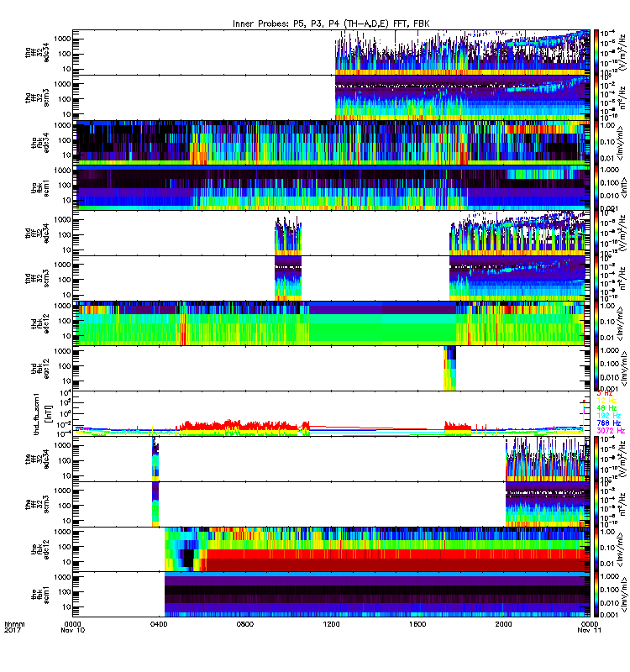Click the color bar beside tha fbk scm1 panel

[596, 187]
